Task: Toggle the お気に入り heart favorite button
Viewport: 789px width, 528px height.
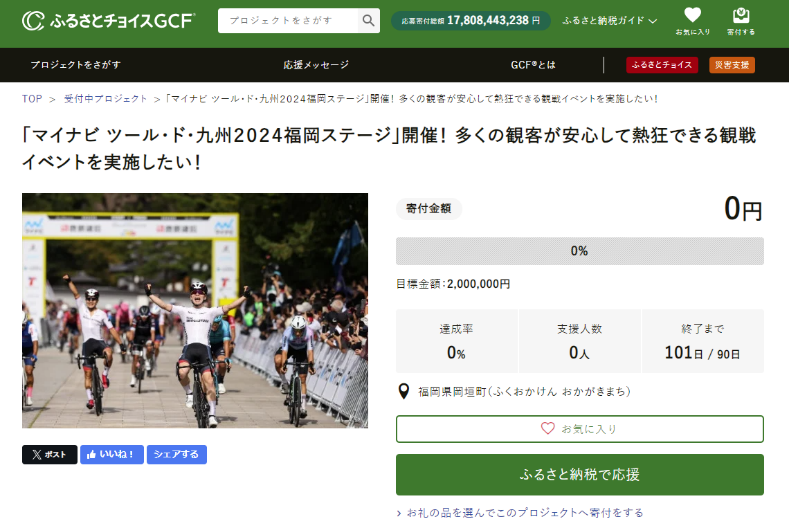Action: click(x=579, y=428)
